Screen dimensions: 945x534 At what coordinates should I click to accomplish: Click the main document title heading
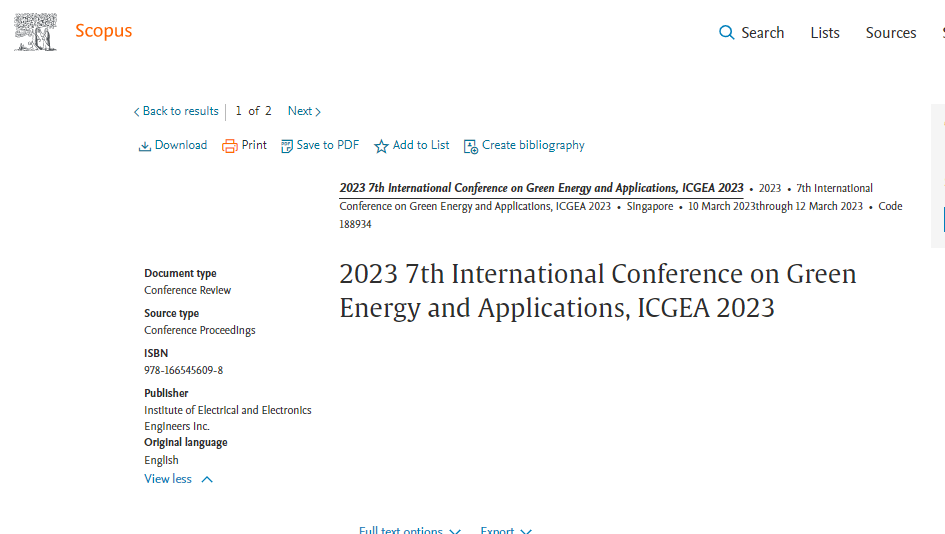coord(598,291)
